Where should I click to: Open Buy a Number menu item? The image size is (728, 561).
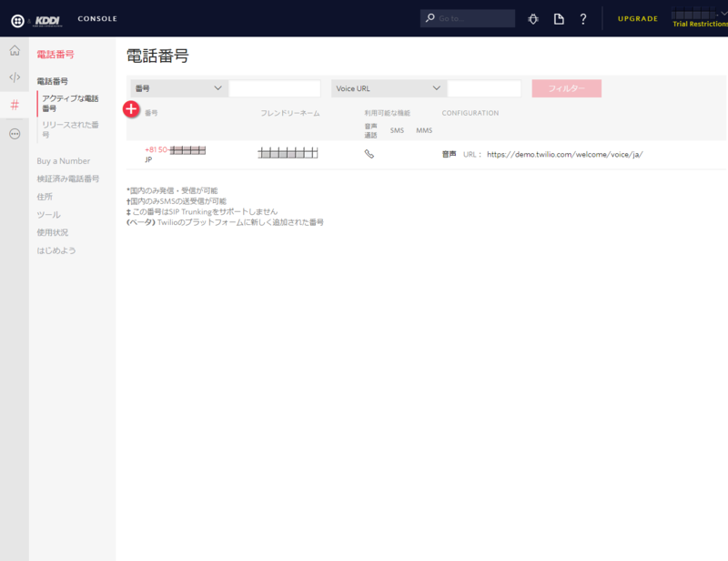64,161
